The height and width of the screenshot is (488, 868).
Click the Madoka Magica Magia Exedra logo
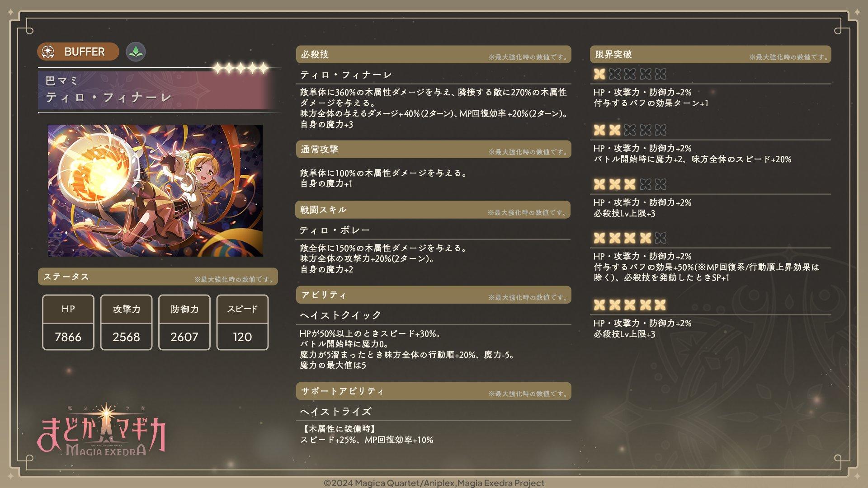(102, 430)
